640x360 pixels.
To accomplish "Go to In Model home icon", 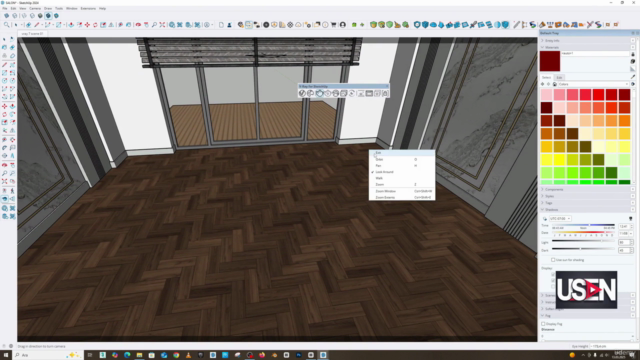I will (x=555, y=84).
